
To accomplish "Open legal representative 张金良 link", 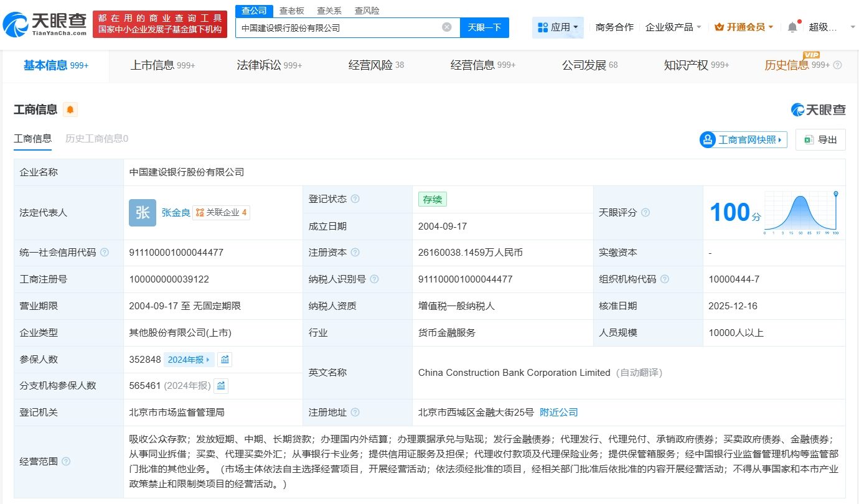I will click(176, 213).
